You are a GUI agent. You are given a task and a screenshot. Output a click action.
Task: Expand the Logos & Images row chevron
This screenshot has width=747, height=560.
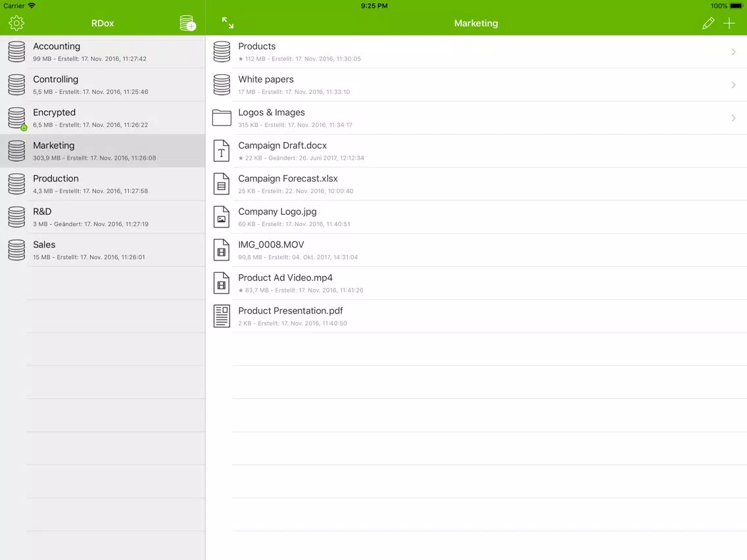734,118
